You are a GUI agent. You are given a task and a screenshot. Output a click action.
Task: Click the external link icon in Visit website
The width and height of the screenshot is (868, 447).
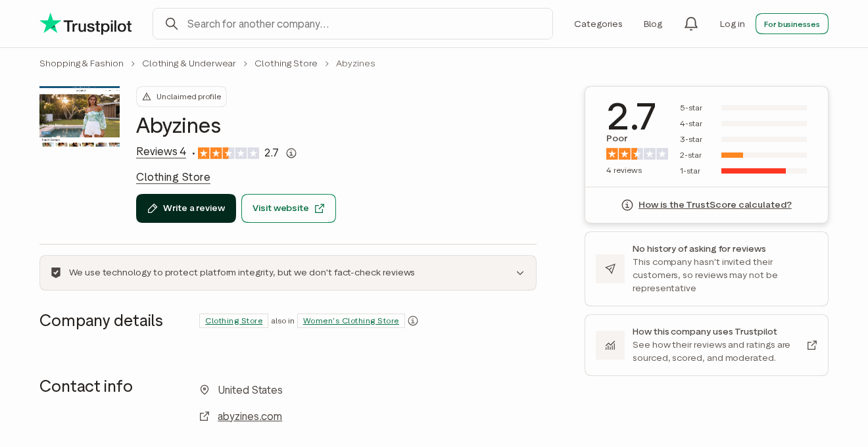tap(320, 208)
